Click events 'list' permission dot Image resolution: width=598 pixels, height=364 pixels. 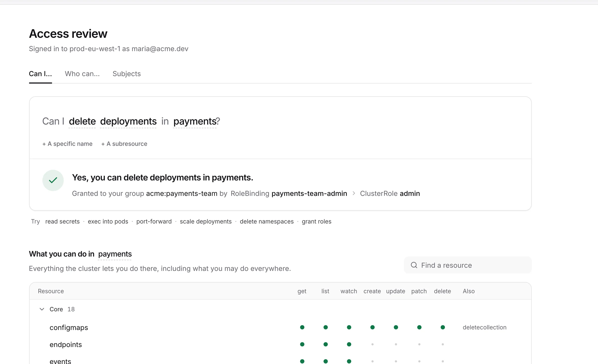click(x=325, y=361)
